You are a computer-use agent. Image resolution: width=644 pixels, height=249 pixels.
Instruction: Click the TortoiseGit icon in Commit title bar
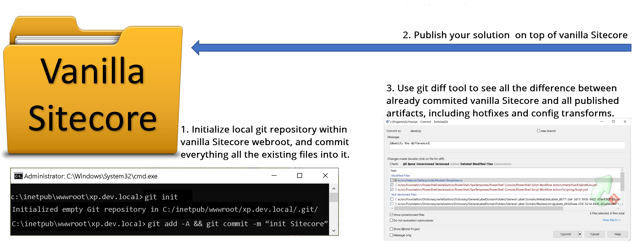(387, 122)
